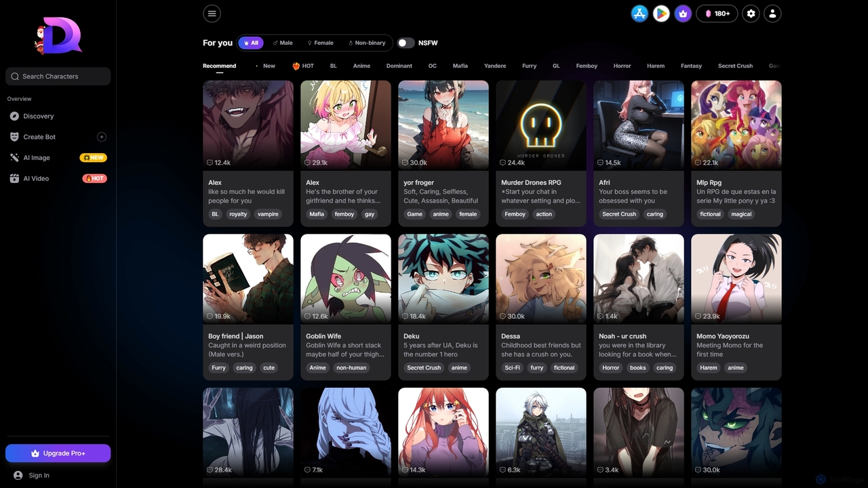Toggle the NSFW switch
Viewport: 868px width, 488px height.
click(x=406, y=43)
